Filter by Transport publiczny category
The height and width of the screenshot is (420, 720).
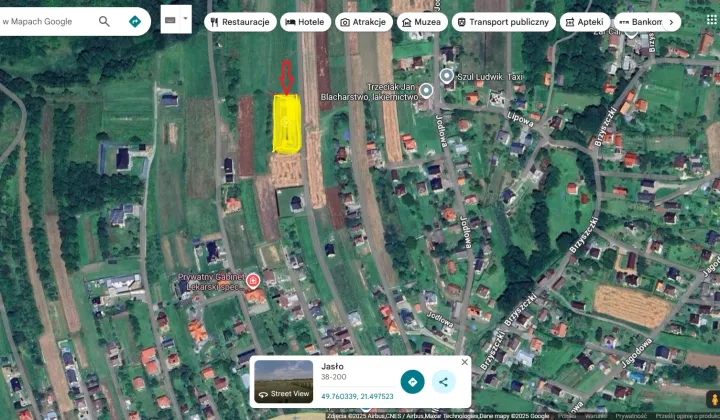click(x=504, y=22)
